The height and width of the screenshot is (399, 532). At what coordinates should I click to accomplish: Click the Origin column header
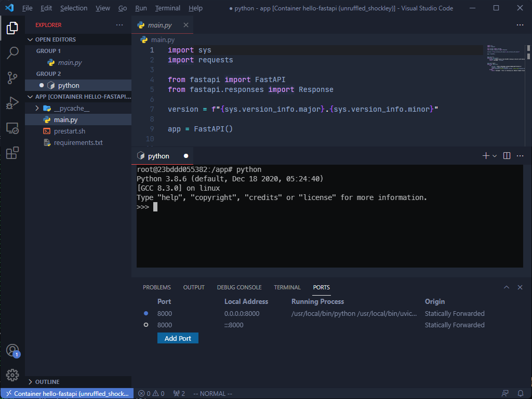pyautogui.click(x=435, y=302)
